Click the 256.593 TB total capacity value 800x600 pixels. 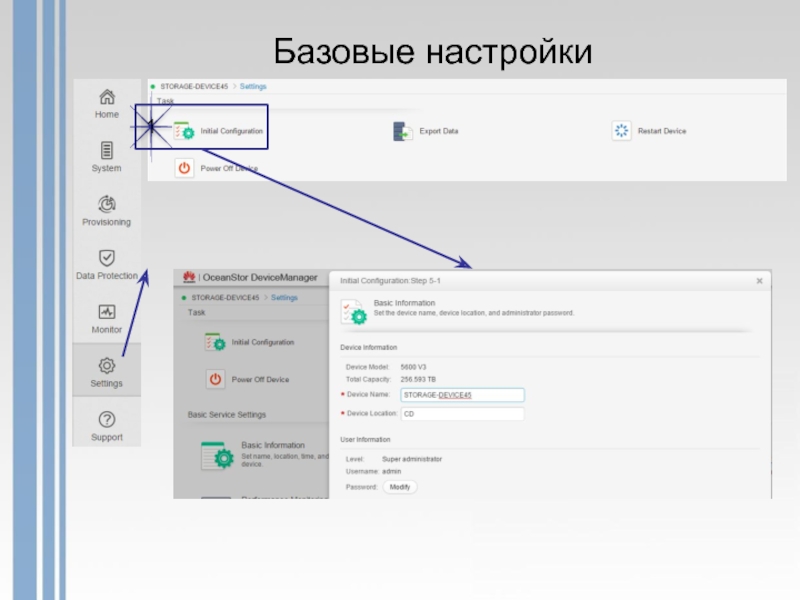click(x=418, y=379)
